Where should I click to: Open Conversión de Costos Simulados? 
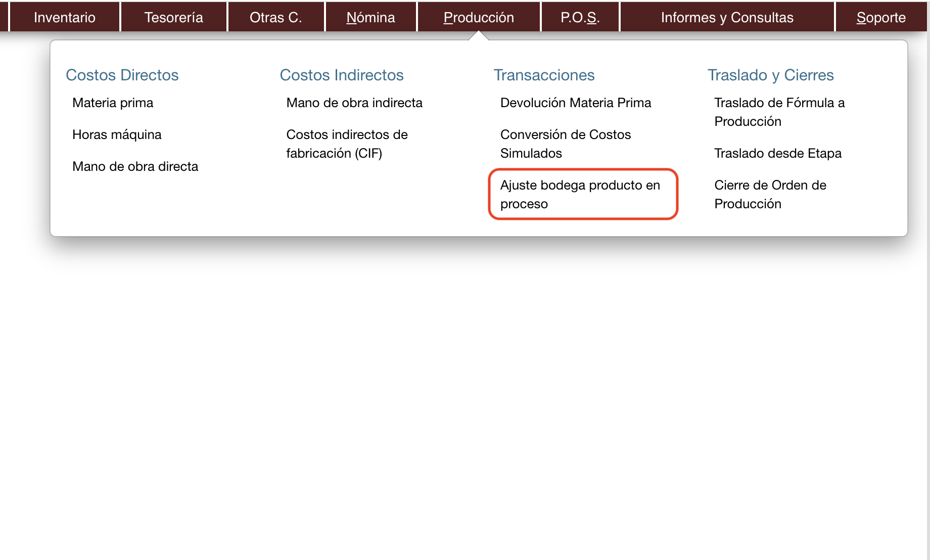pyautogui.click(x=565, y=144)
